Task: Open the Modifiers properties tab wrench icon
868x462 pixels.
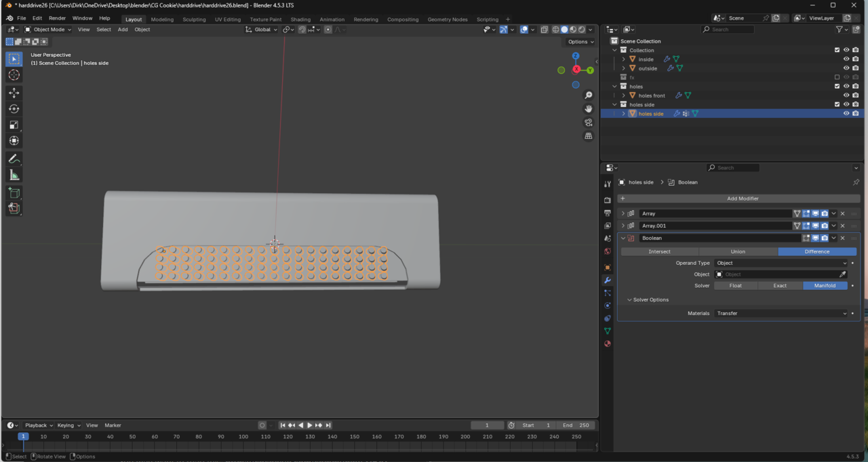Action: pos(608,280)
